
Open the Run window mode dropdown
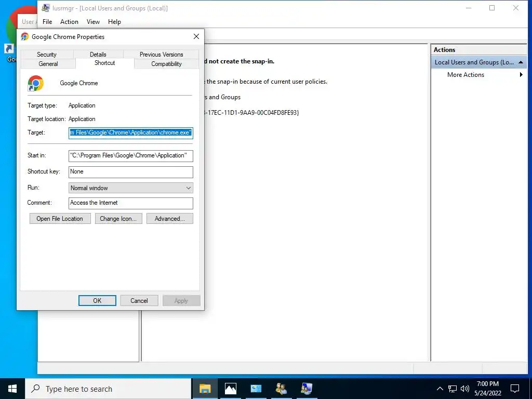tap(130, 188)
